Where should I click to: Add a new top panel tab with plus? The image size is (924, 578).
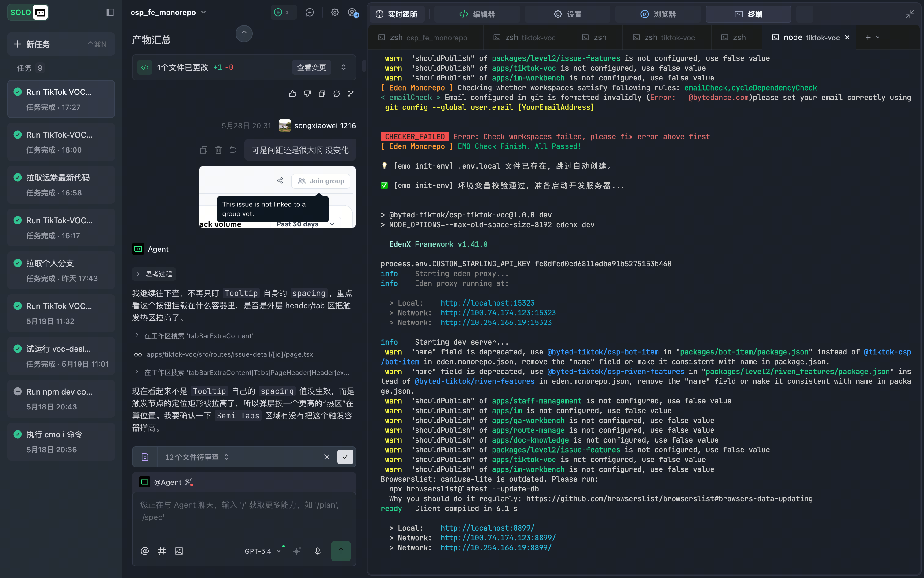805,14
